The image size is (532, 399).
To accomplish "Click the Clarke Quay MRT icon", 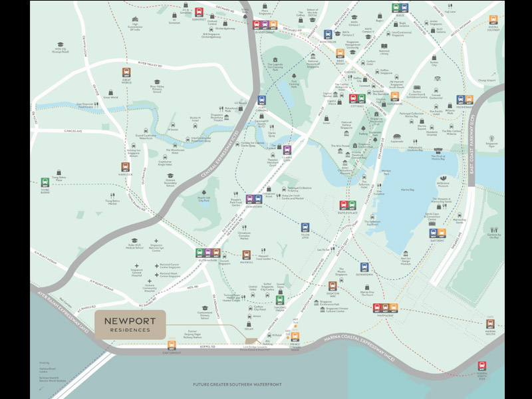I will [x=287, y=150].
